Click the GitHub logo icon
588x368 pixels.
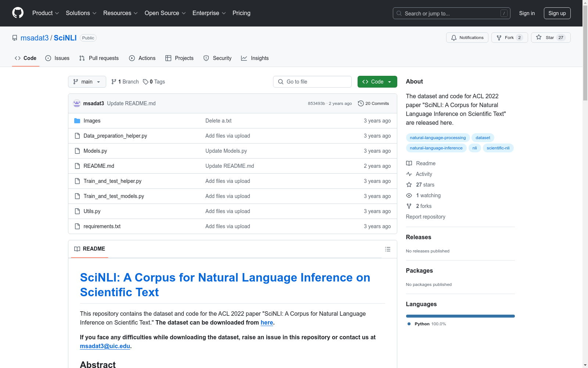[18, 13]
